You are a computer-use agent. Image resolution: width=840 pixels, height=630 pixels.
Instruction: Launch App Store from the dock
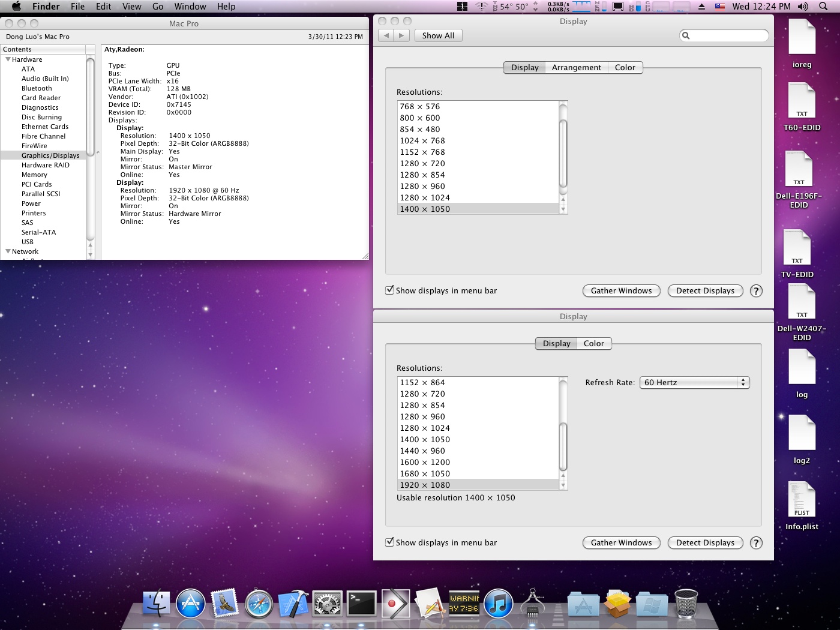tap(191, 603)
